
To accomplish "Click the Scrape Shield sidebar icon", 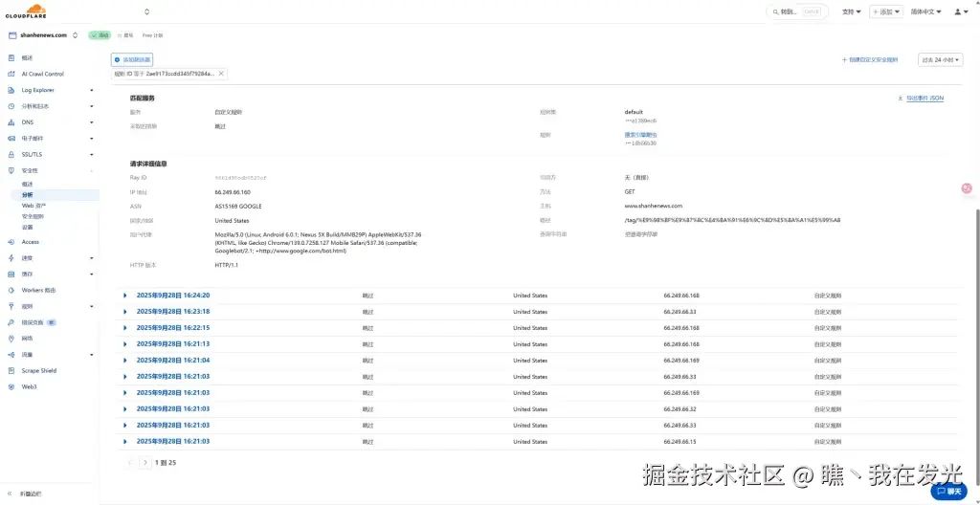I will 11,371.
